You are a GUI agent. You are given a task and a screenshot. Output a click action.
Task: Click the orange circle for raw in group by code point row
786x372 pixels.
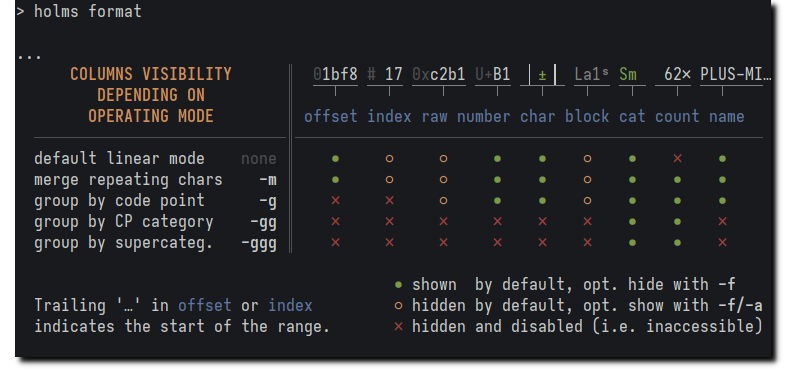pyautogui.click(x=443, y=201)
